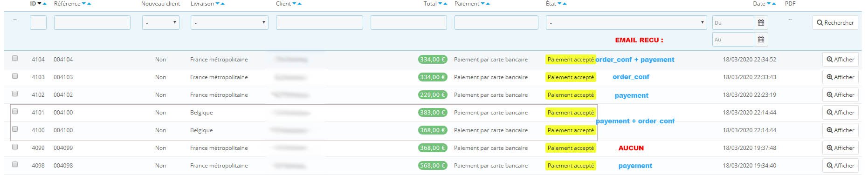Sort Client column ascending arrow
Image resolution: width=868 pixels, height=175 pixels.
coord(300,4)
